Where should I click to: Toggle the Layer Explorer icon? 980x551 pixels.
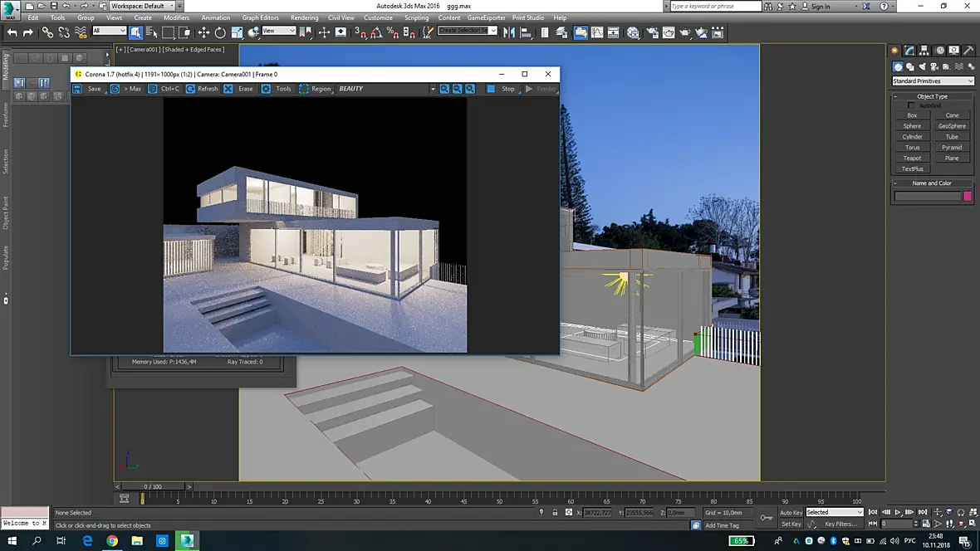point(561,32)
